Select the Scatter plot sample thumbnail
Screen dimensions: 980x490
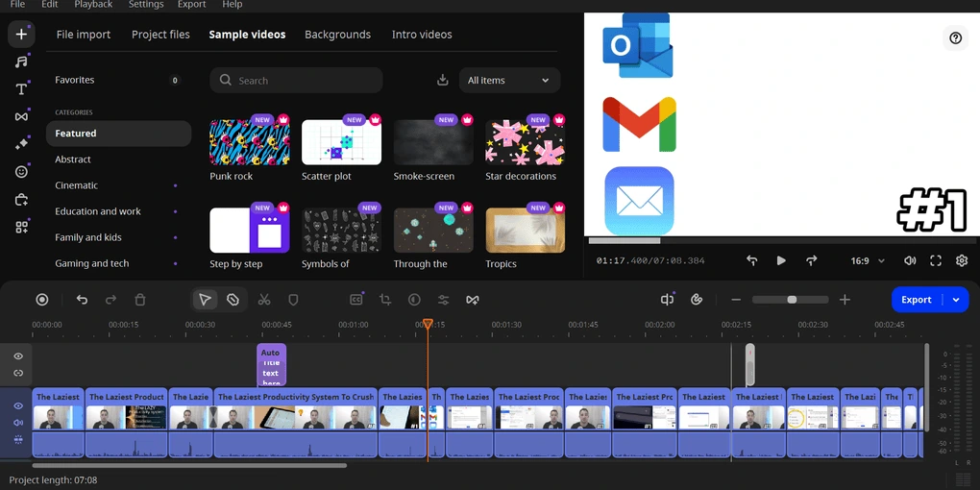[x=341, y=142]
